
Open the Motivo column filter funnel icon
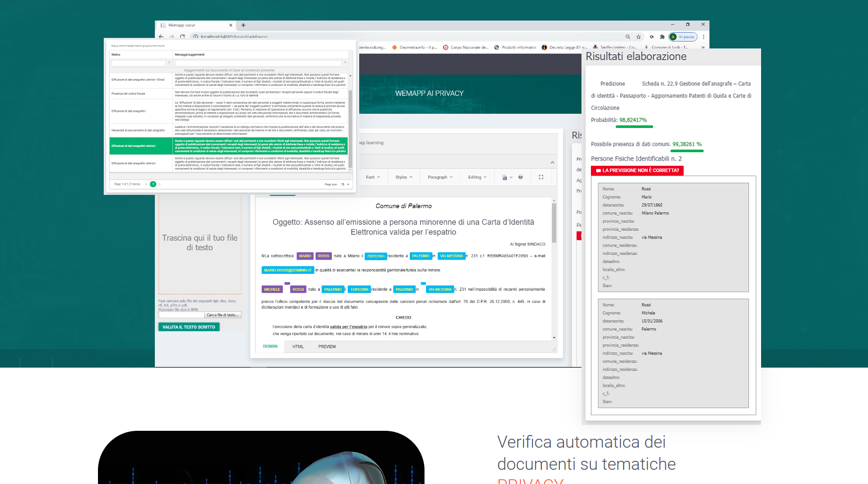[x=169, y=63]
